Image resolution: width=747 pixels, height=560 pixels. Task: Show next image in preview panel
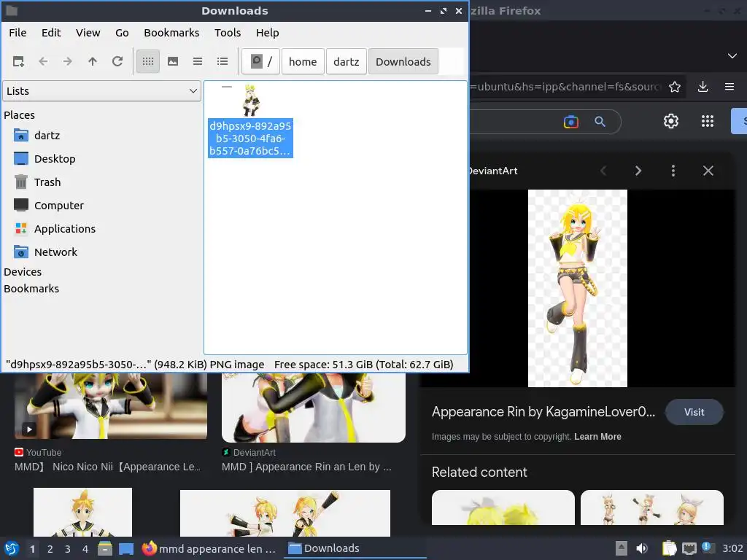pos(638,171)
